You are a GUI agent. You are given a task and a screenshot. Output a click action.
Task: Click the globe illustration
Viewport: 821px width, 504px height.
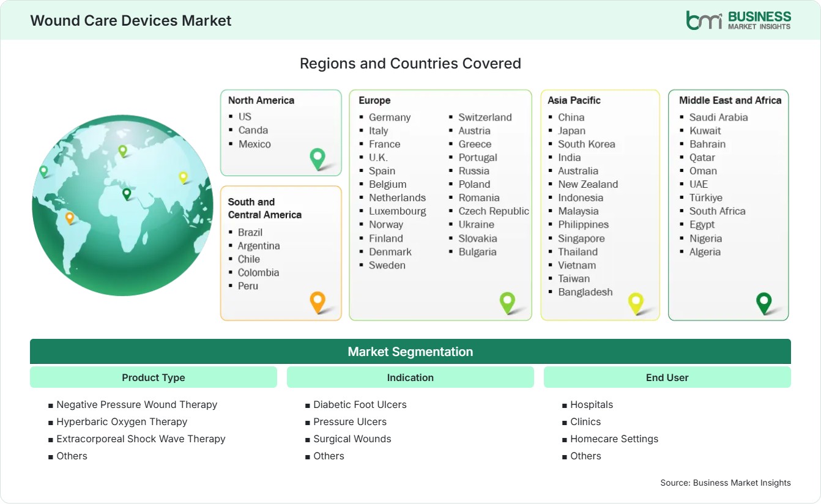(x=122, y=206)
